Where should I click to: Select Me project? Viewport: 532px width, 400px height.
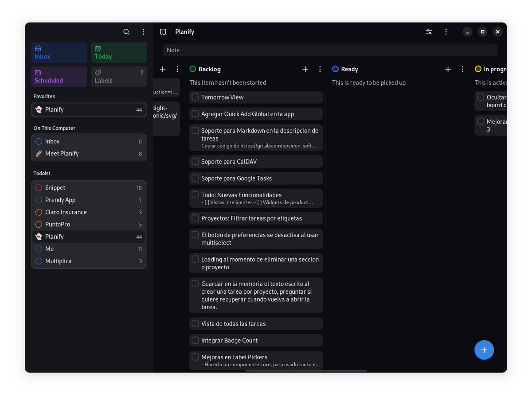(89, 249)
